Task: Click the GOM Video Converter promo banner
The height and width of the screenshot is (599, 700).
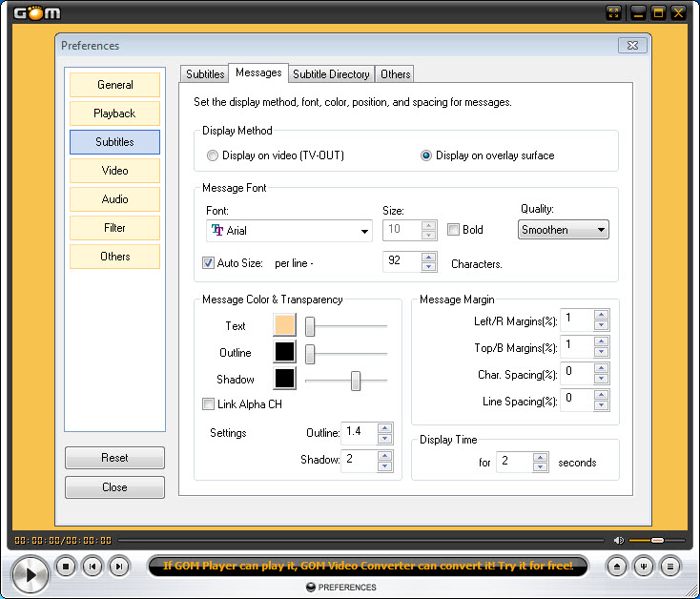Action: [x=368, y=566]
